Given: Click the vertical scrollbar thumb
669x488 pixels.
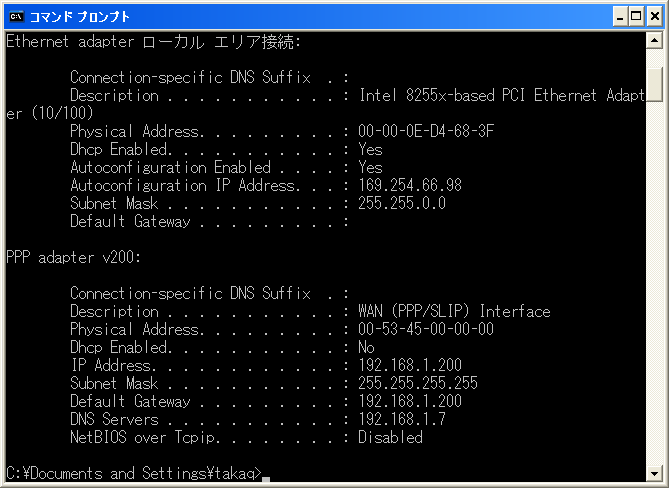Looking at the screenshot, I should click(654, 84).
